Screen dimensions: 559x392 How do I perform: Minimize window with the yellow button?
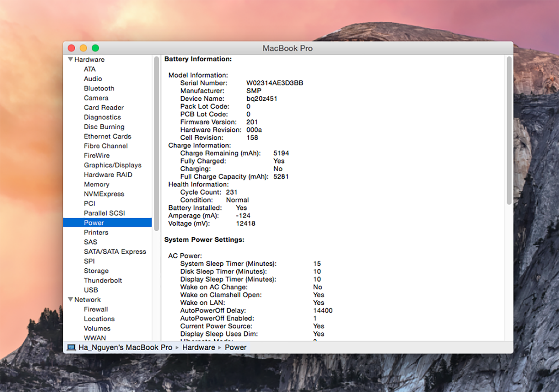pos(83,48)
